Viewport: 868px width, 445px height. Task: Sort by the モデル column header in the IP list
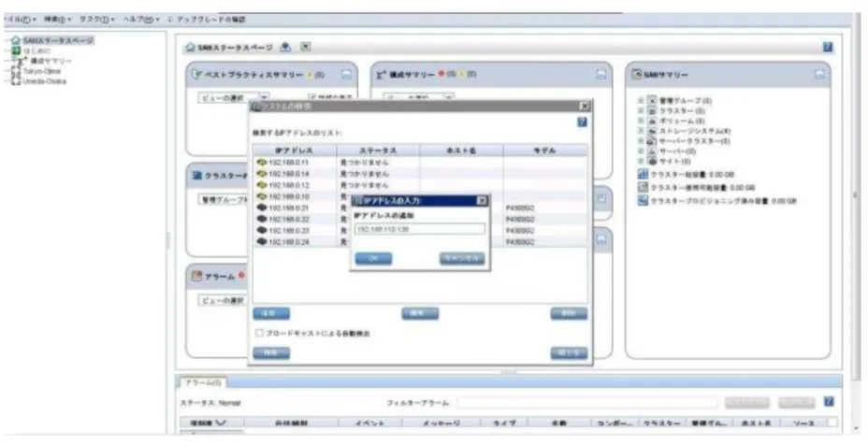click(545, 151)
